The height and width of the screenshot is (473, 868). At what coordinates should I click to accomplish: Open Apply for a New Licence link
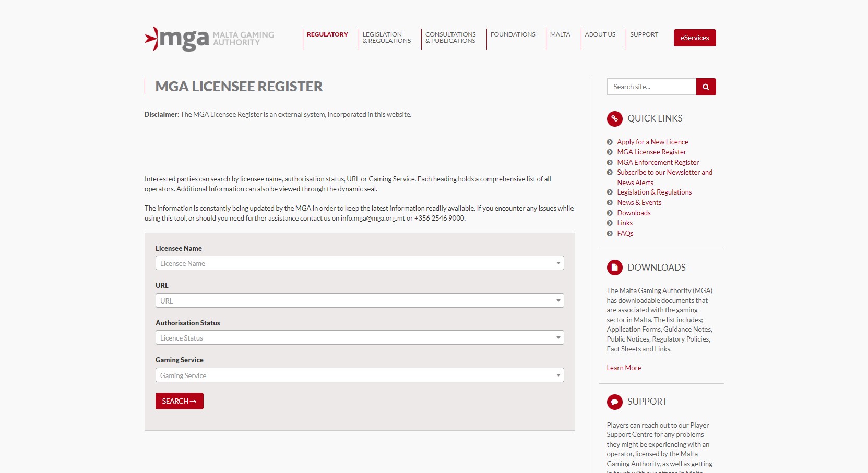652,142
